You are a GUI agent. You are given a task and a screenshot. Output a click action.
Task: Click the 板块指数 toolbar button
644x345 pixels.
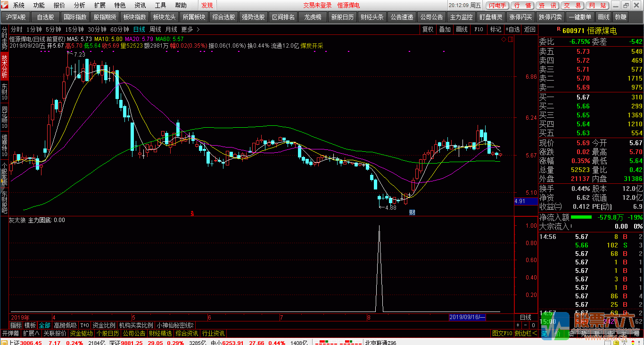[x=134, y=17]
